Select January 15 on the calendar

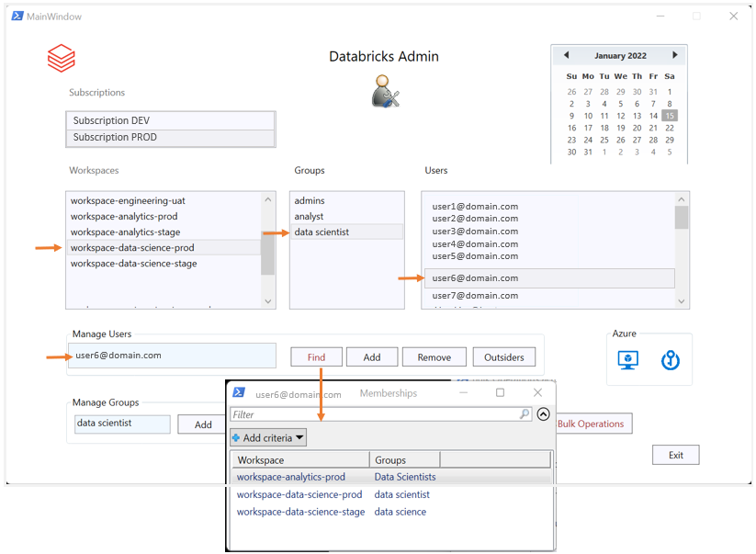[669, 115]
